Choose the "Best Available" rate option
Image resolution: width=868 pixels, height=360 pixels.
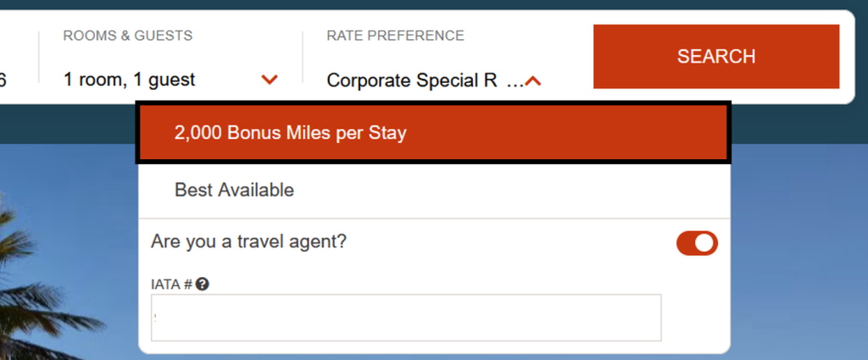click(234, 190)
